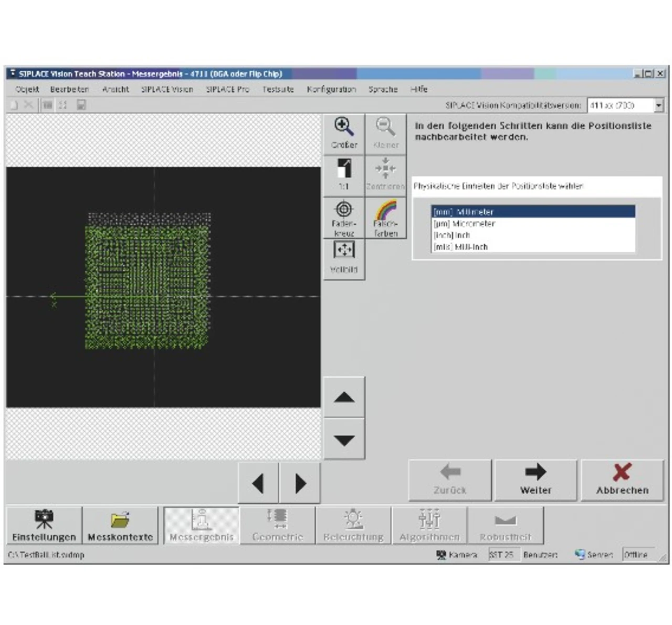Open the Hilfe menu

click(x=419, y=89)
